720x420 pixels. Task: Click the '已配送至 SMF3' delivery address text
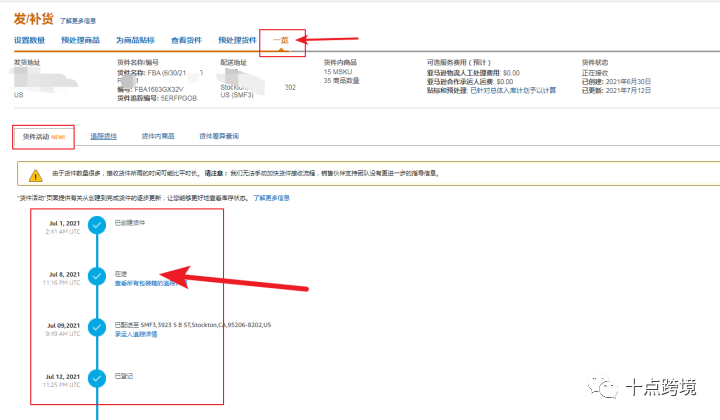tap(193, 325)
